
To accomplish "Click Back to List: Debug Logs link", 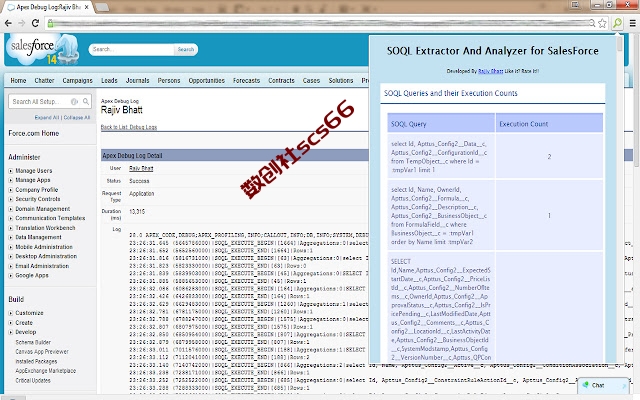I will point(129,127).
